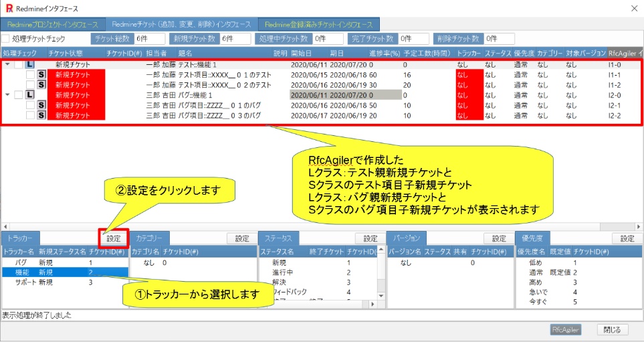Screen dimensions: 644x342
Task: Click the RfcAgiler button
Action: (566, 330)
